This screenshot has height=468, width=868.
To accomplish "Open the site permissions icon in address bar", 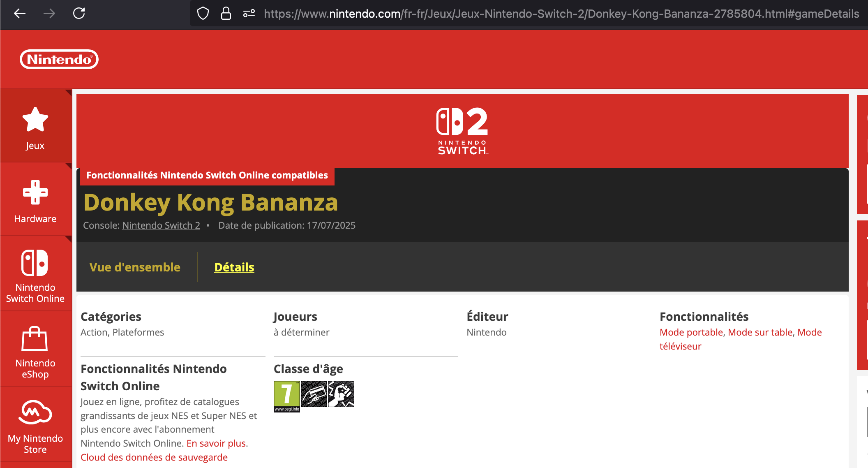I will pos(249,14).
